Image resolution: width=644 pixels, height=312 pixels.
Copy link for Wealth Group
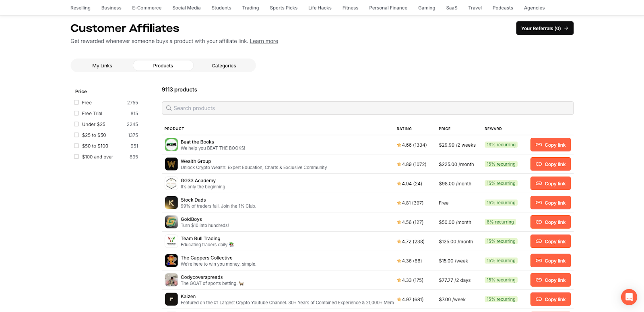(x=550, y=164)
